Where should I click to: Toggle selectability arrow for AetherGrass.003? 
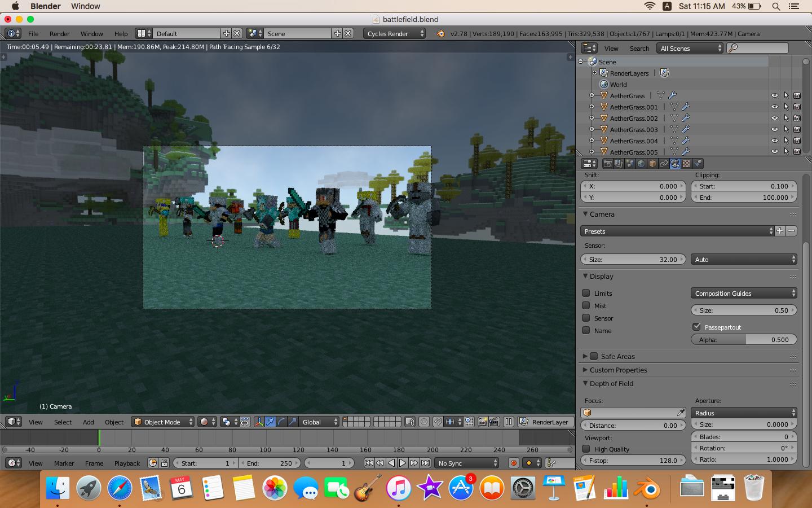tap(786, 129)
